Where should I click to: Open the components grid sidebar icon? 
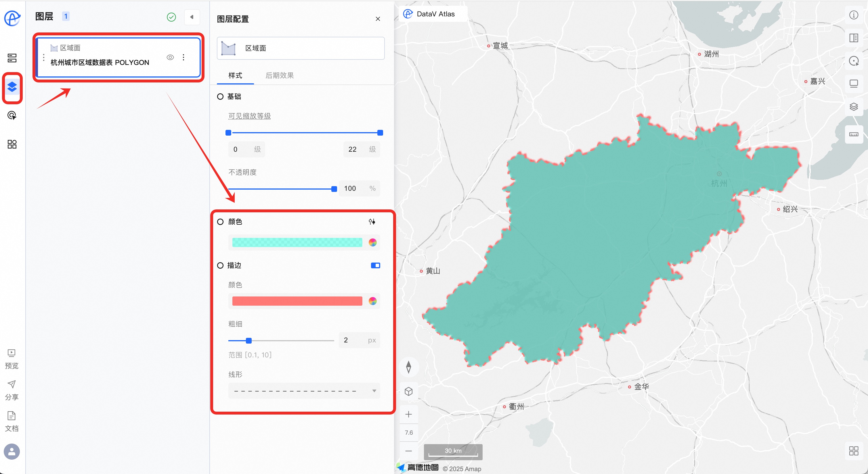pyautogui.click(x=12, y=144)
